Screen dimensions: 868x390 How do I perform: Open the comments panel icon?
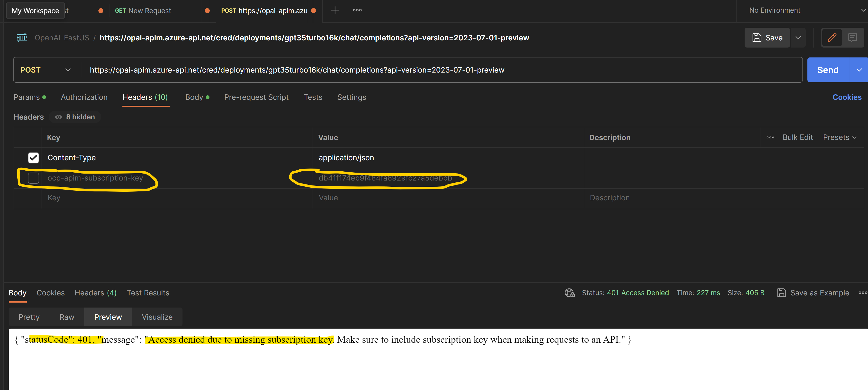853,37
